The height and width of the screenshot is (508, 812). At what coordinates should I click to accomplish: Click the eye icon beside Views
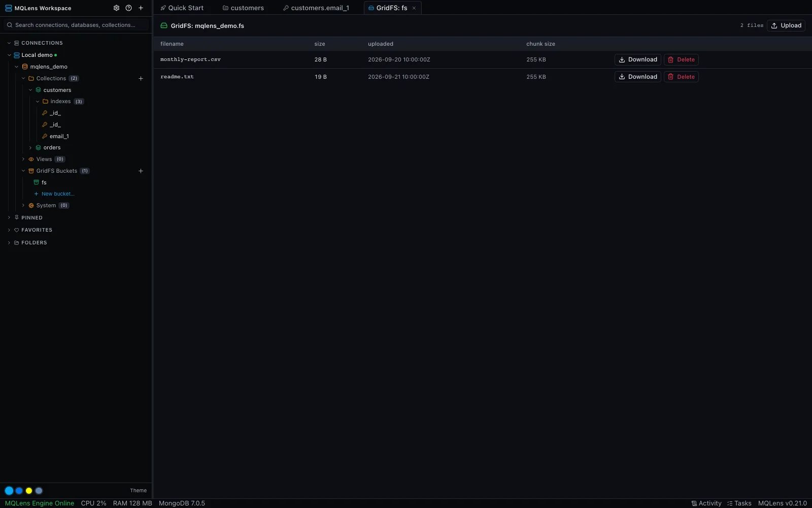(31, 160)
